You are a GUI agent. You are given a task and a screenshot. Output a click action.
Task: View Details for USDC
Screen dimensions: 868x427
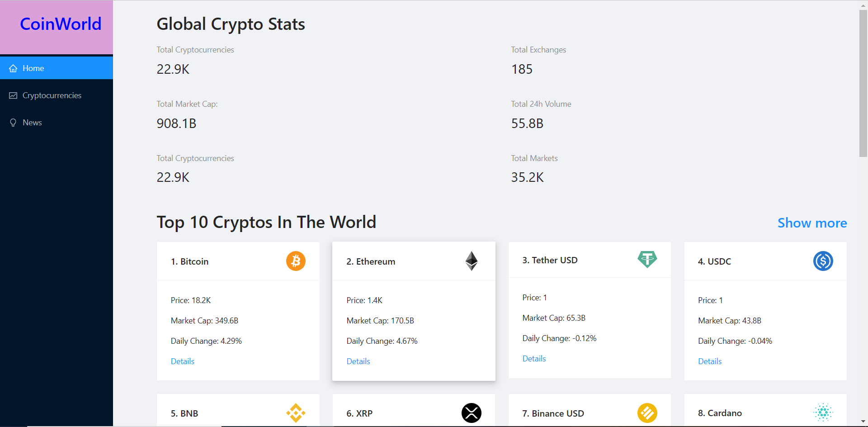[x=710, y=361]
